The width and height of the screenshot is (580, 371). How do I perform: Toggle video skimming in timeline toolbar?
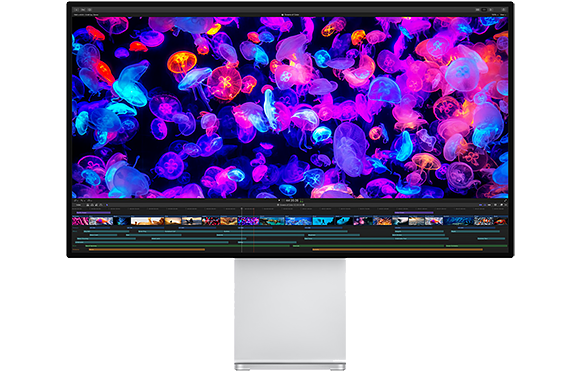click(x=480, y=205)
